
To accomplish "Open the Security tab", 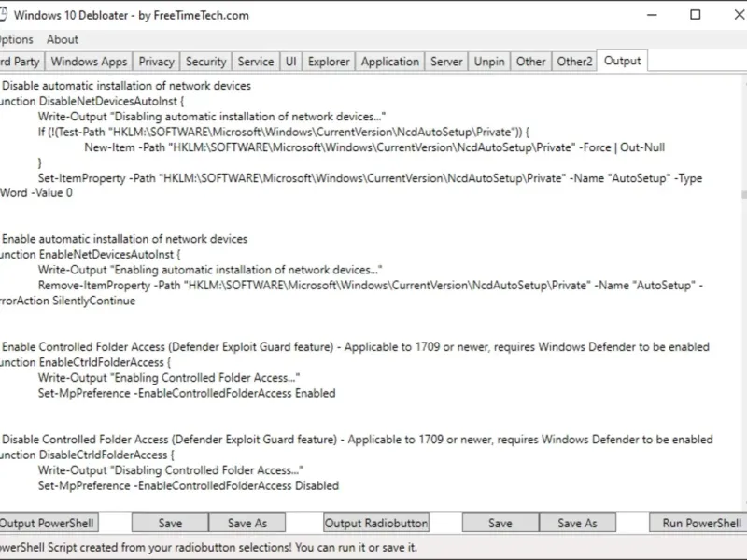I will 205,62.
